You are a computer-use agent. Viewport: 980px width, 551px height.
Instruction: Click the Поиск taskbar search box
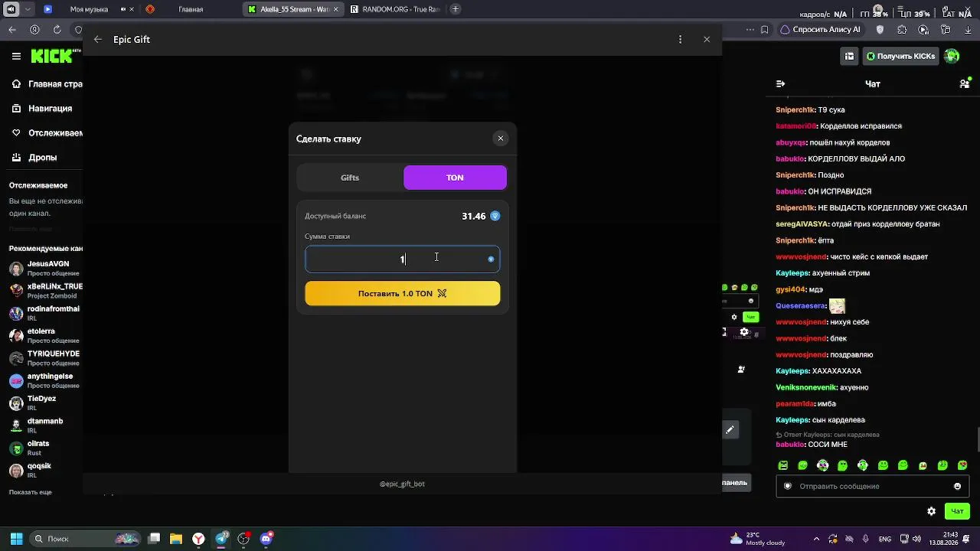click(86, 539)
